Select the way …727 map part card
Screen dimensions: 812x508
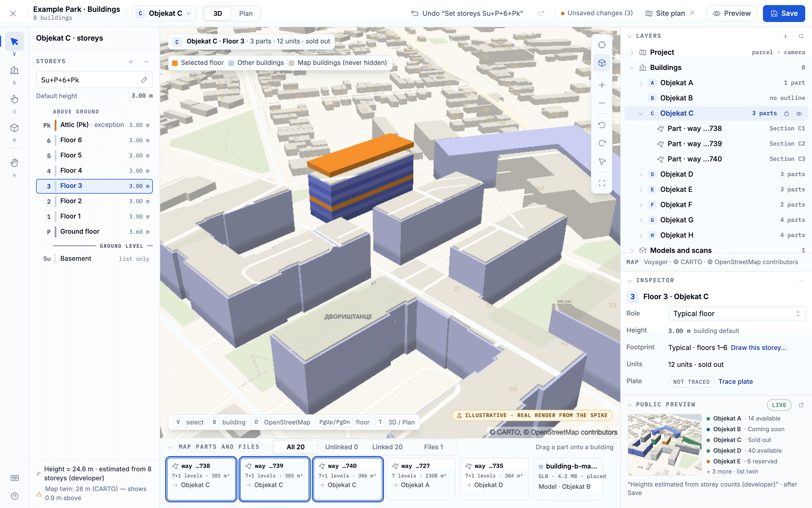coord(421,479)
